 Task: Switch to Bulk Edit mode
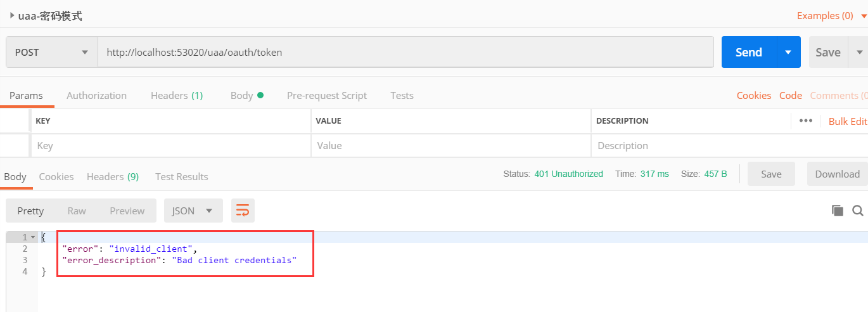pos(848,121)
